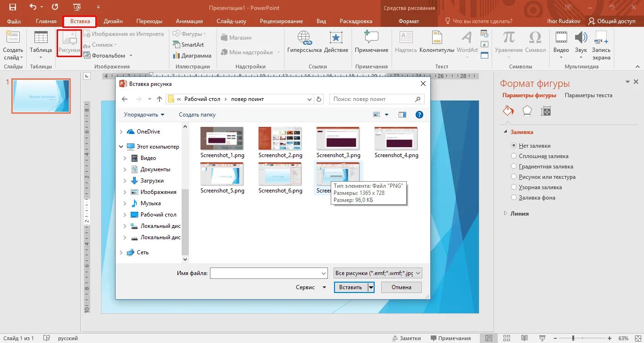
Task: Click the Символ omega icon
Action: (535, 38)
